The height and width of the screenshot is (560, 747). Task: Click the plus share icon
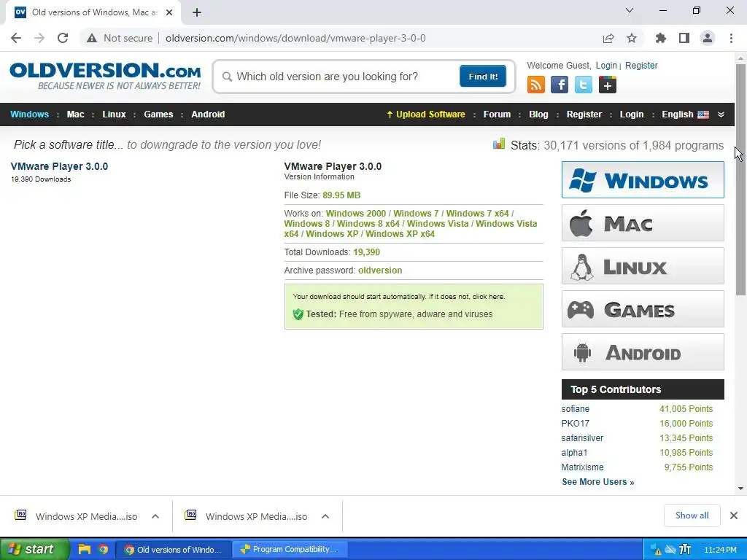(x=608, y=85)
